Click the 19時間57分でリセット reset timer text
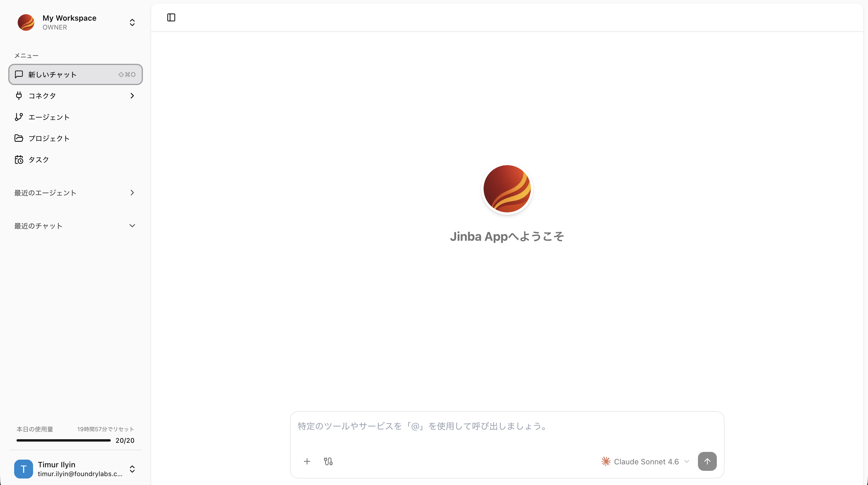The width and height of the screenshot is (868, 485). [x=106, y=429]
